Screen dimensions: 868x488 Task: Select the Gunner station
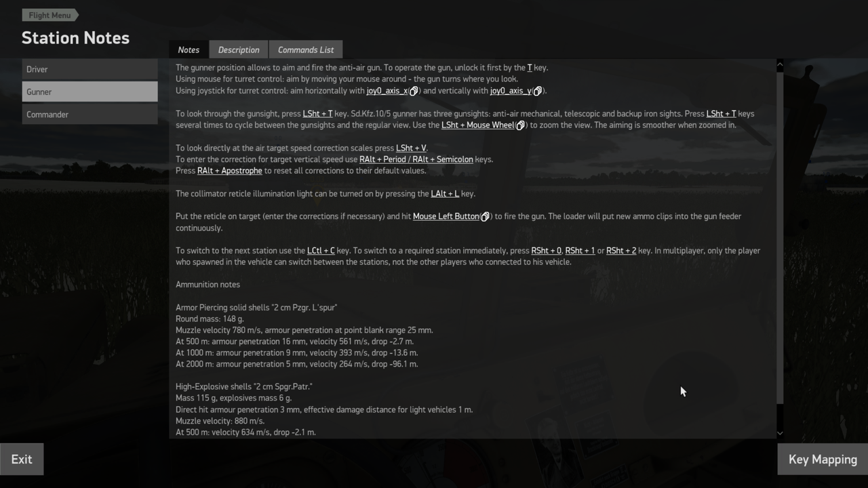coord(90,91)
